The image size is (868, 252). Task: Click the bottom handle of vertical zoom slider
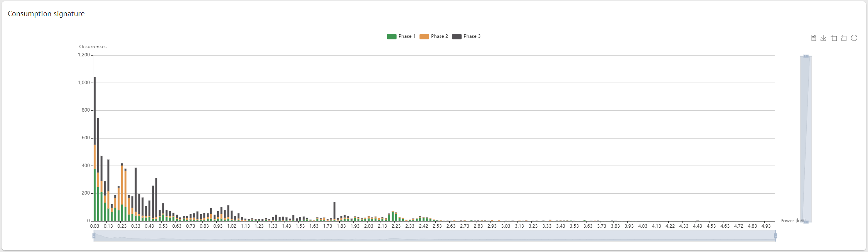click(x=806, y=222)
